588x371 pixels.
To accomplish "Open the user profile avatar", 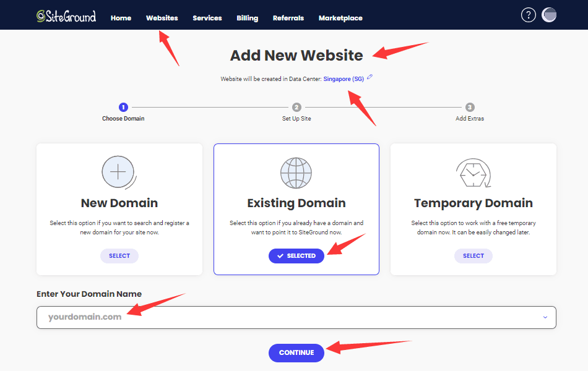I will (x=549, y=15).
